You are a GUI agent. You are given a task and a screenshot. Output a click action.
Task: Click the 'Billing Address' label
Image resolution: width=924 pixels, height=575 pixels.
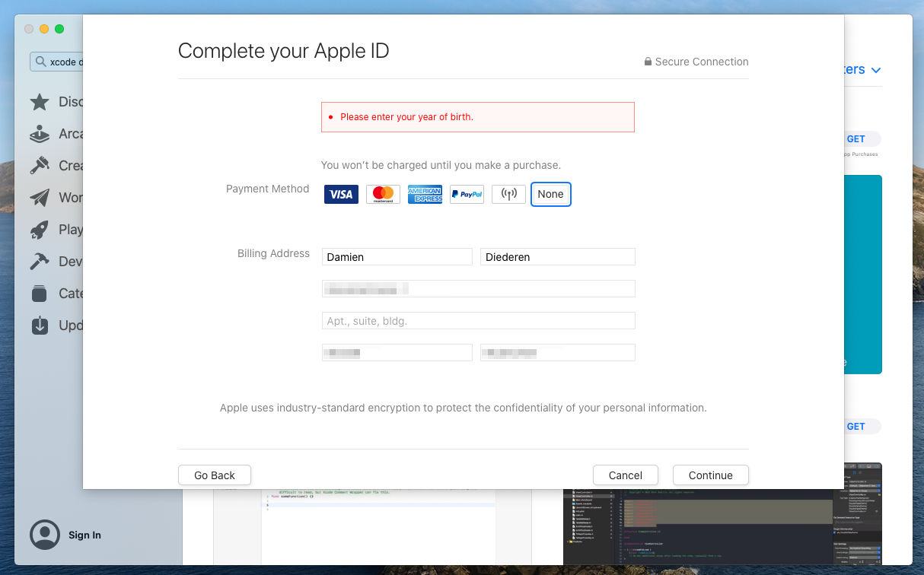coord(273,253)
